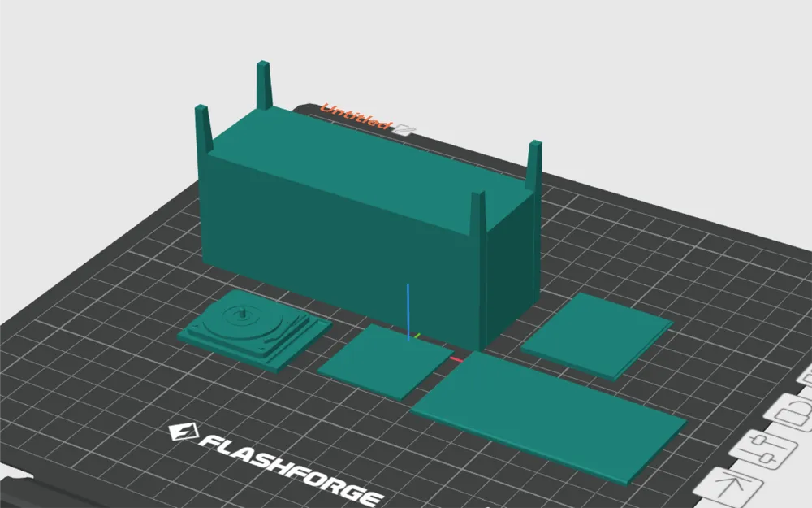This screenshot has height=508, width=812.
Task: Select the turntable model on the bed
Action: tap(255, 330)
